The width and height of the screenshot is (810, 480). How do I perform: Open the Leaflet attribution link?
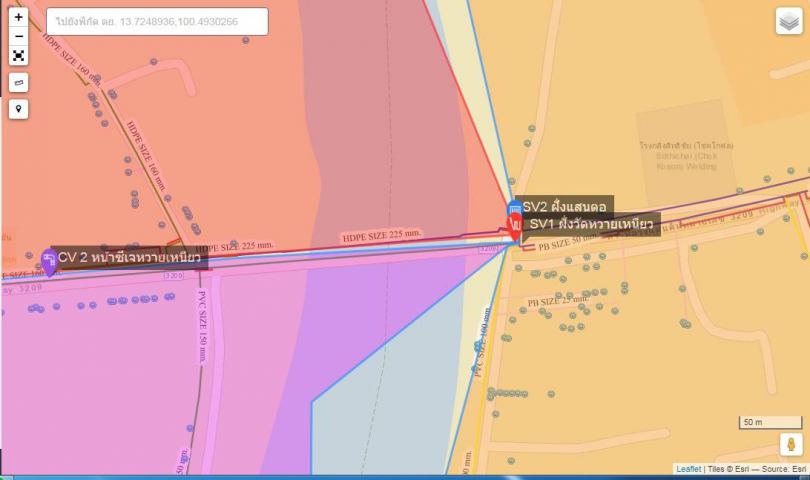pos(688,468)
